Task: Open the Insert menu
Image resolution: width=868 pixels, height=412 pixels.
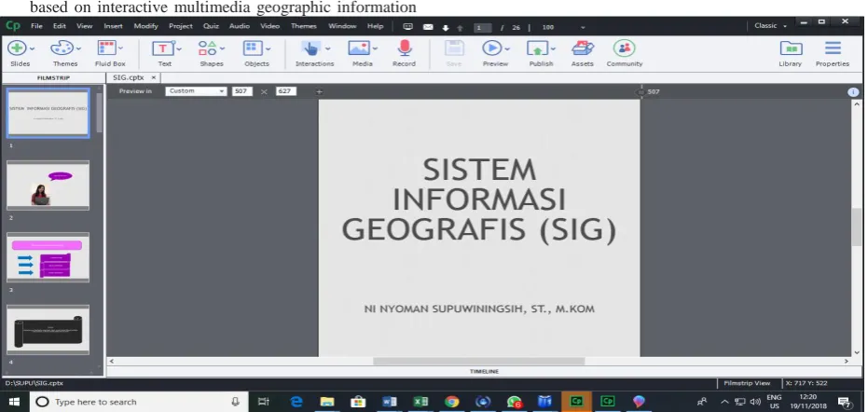Action: click(114, 26)
